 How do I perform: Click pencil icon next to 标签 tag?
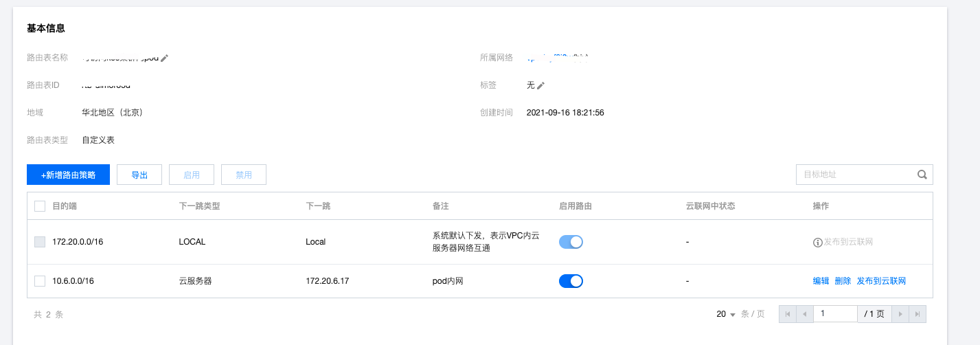(x=540, y=85)
